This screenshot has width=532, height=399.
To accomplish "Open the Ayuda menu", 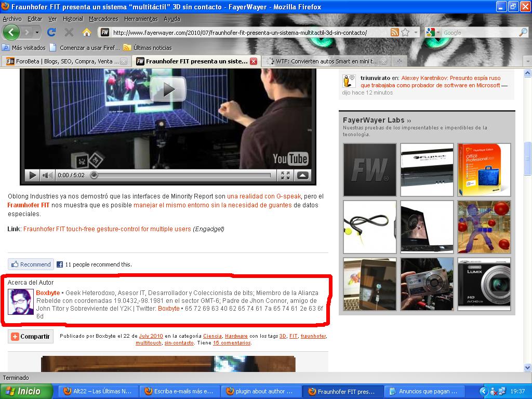I will coord(172,19).
